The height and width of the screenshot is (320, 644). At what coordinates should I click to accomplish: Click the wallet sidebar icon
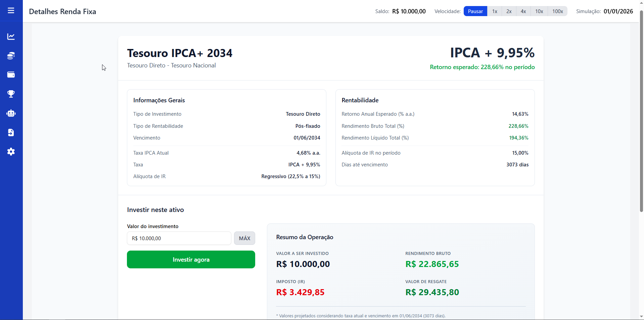tap(11, 75)
